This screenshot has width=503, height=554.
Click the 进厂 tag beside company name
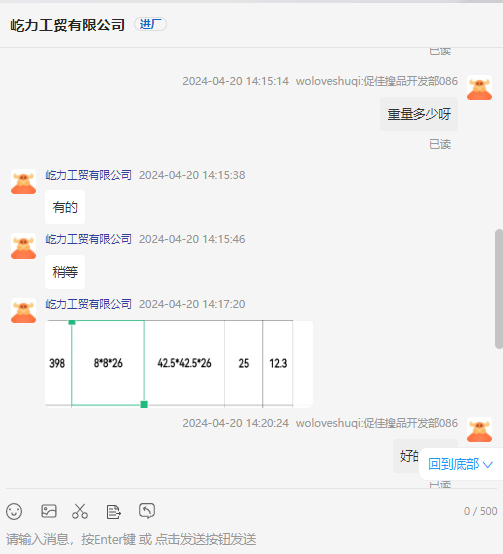150,24
